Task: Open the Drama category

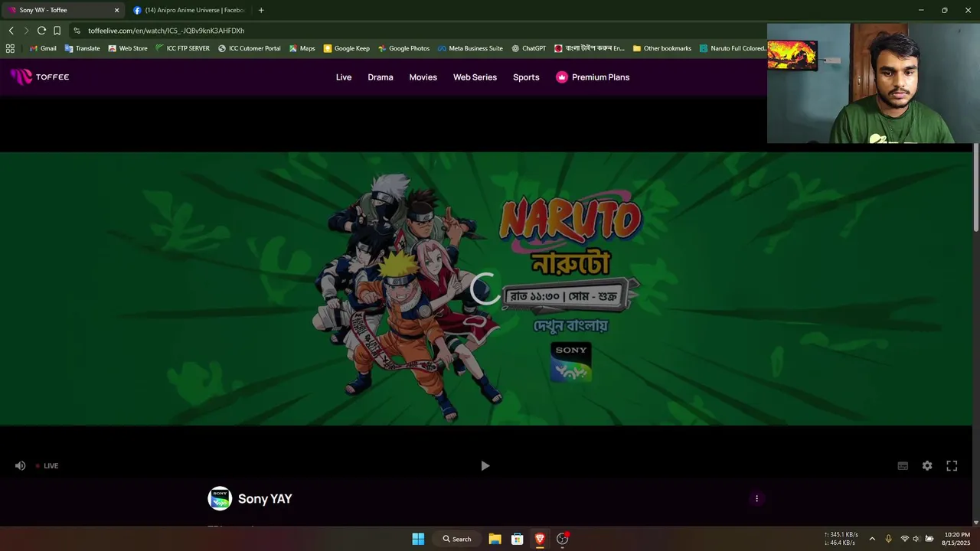Action: tap(381, 77)
